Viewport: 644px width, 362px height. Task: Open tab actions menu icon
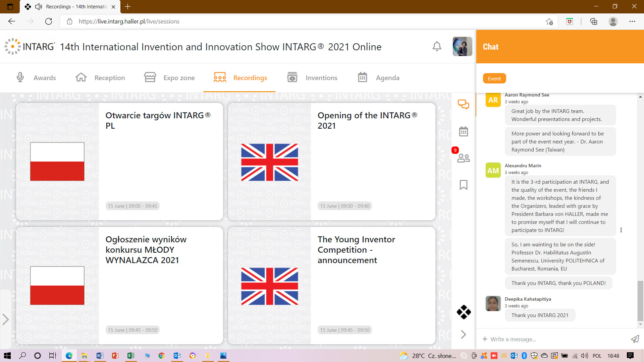[10, 6]
